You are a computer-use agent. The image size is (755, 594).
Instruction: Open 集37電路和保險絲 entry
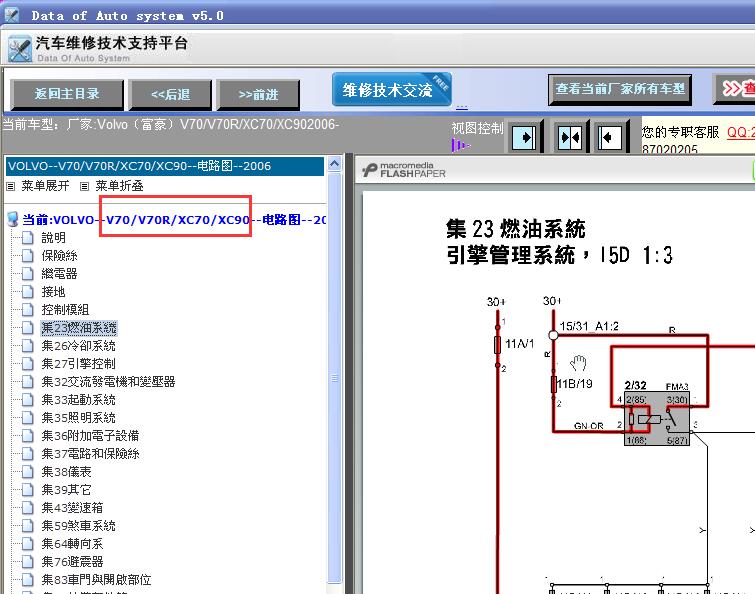coord(90,453)
